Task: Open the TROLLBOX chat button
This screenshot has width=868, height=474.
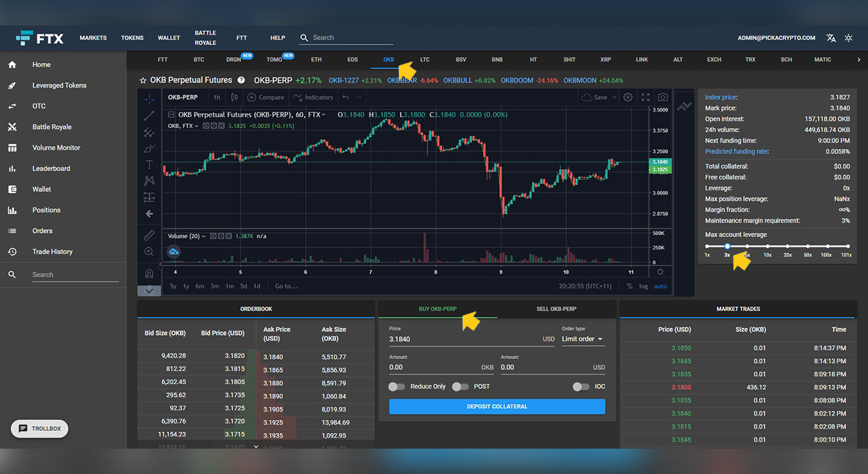Action: (40, 429)
